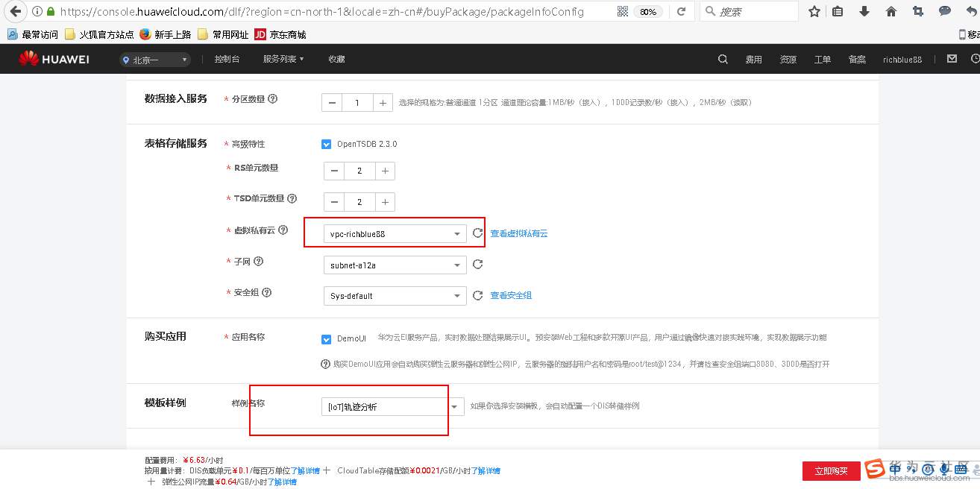Refresh the Sys-default security group list
Viewport: 980px width, 489px height.
pos(478,295)
